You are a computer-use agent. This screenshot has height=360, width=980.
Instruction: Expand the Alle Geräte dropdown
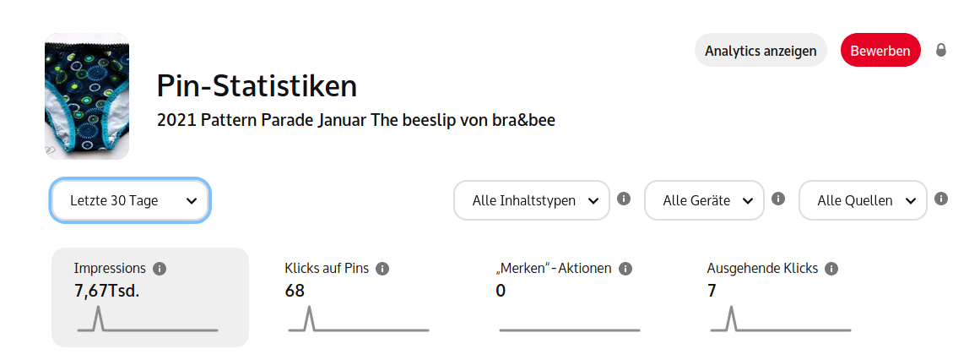click(x=704, y=201)
